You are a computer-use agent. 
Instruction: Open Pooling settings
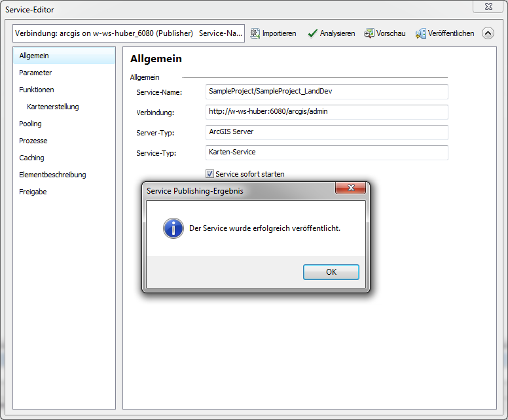click(30, 124)
